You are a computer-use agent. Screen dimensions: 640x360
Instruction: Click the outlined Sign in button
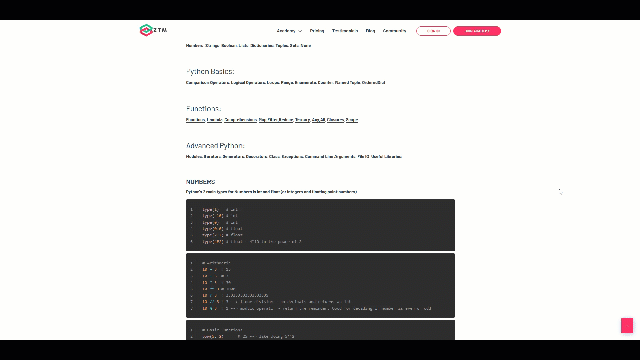433,31
